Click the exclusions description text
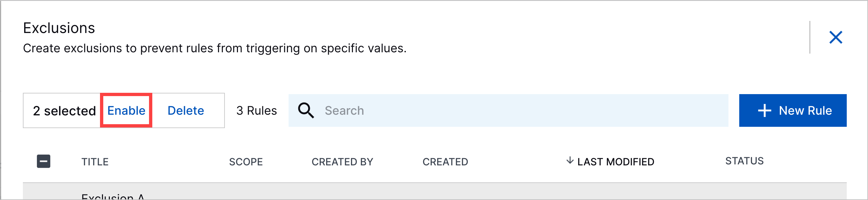Image resolution: width=868 pixels, height=200 pixels. [x=215, y=48]
